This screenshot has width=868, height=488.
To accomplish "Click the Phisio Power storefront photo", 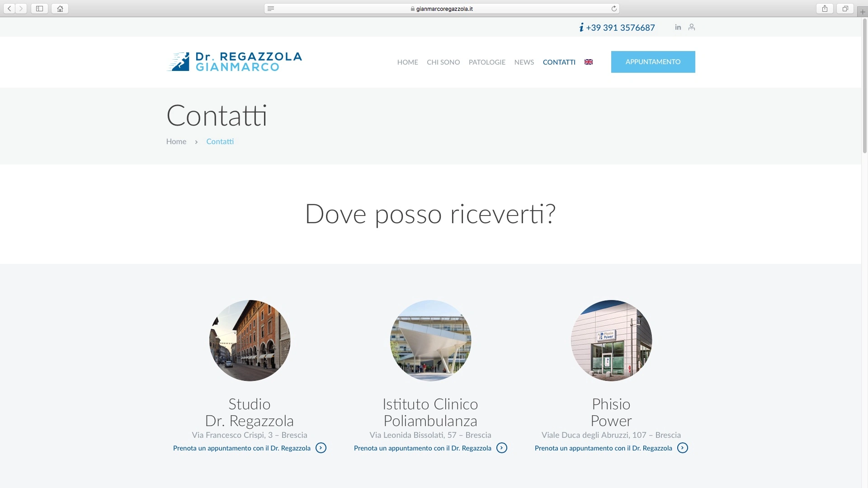I will 611,340.
